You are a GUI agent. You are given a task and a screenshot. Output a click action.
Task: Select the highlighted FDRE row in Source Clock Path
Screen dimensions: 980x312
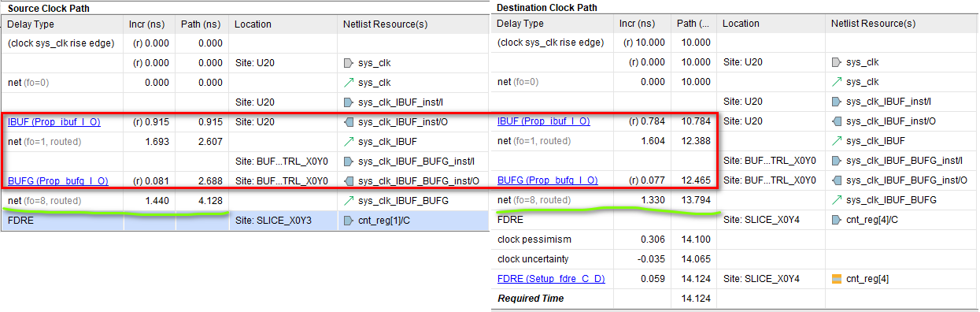(245, 221)
